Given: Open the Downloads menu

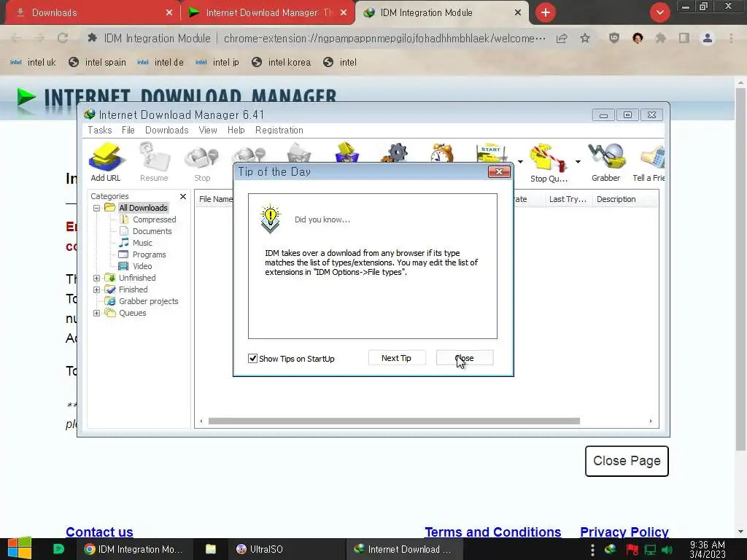Looking at the screenshot, I should 167,130.
